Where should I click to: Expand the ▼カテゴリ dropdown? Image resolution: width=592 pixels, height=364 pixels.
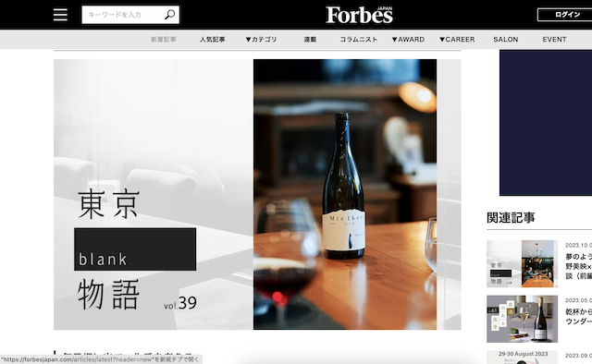click(x=261, y=39)
